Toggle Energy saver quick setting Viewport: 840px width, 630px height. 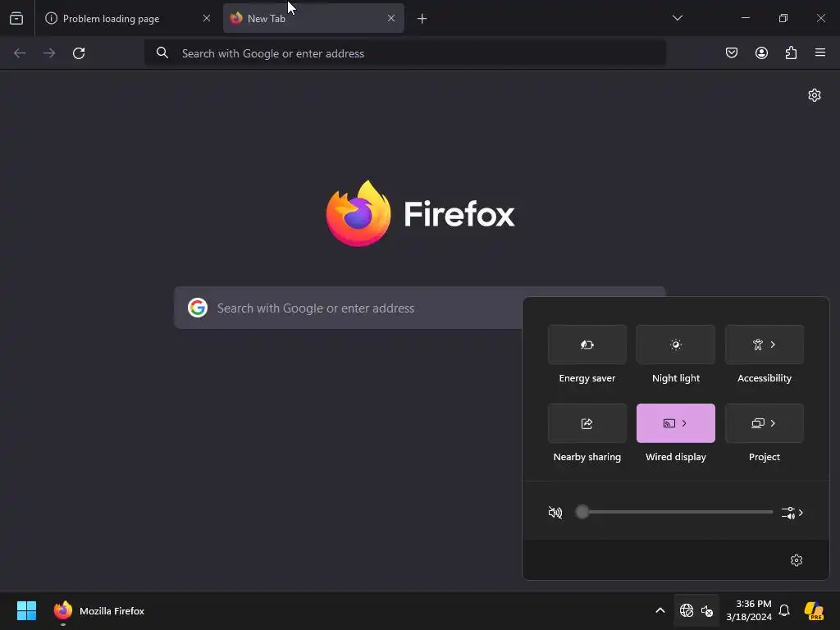click(x=587, y=345)
